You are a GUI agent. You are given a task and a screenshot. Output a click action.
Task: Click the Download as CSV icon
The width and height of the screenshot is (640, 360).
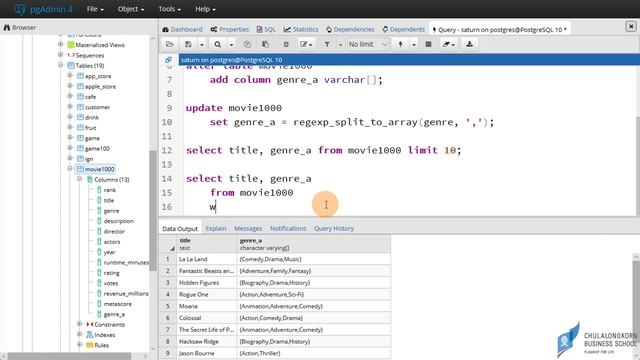[x=469, y=44]
